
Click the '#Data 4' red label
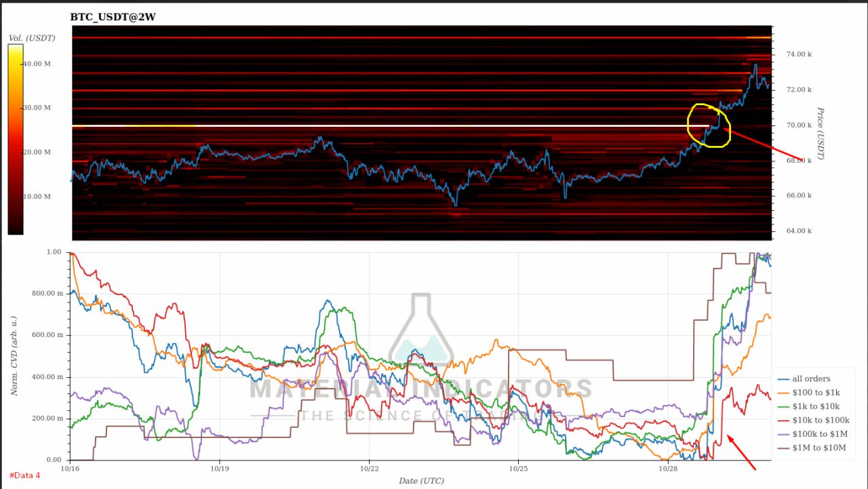(25, 475)
